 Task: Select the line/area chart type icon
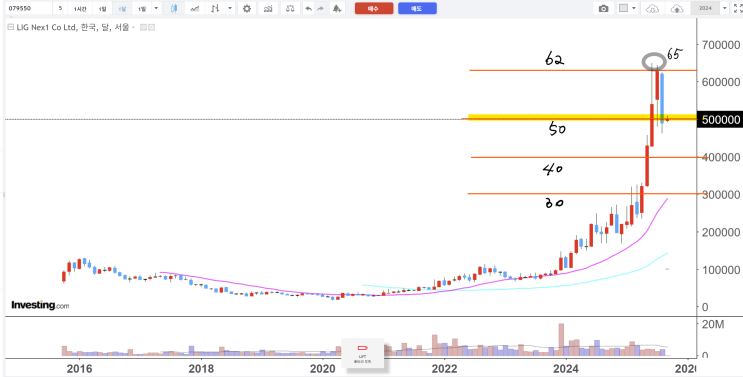(x=195, y=9)
